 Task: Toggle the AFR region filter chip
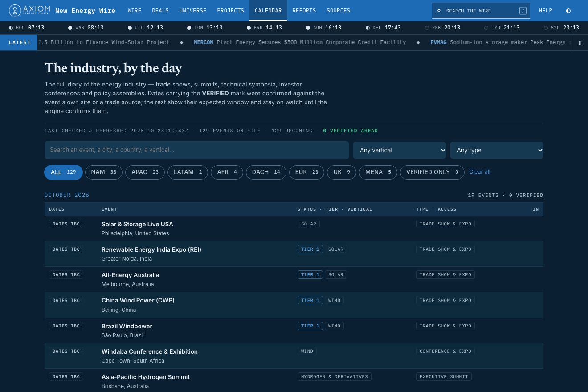click(x=227, y=172)
